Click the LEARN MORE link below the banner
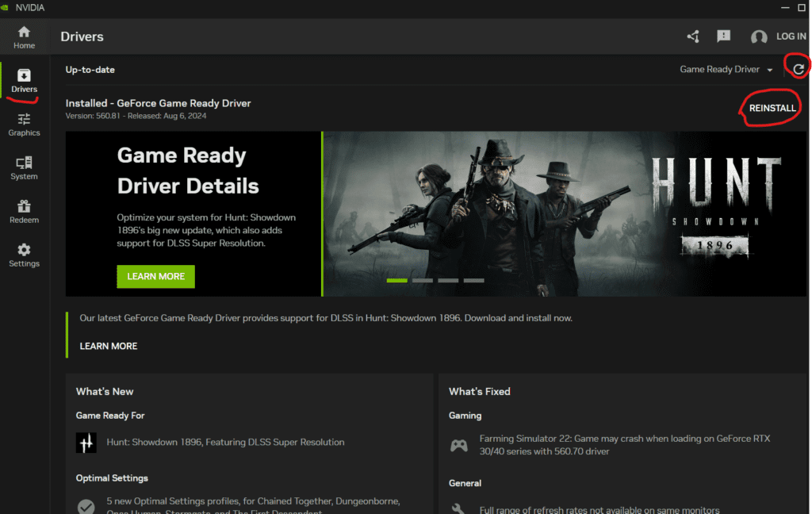This screenshot has height=514, width=812. point(108,346)
